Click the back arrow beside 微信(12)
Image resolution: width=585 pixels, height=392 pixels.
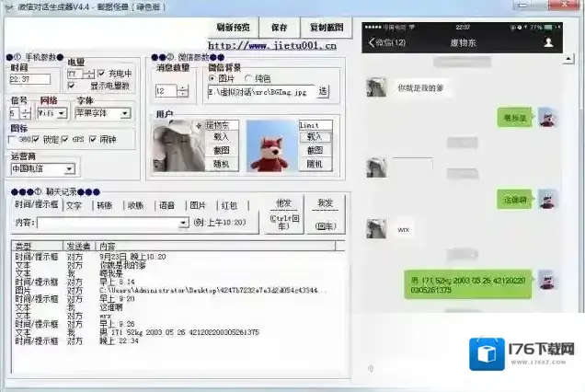pos(372,42)
